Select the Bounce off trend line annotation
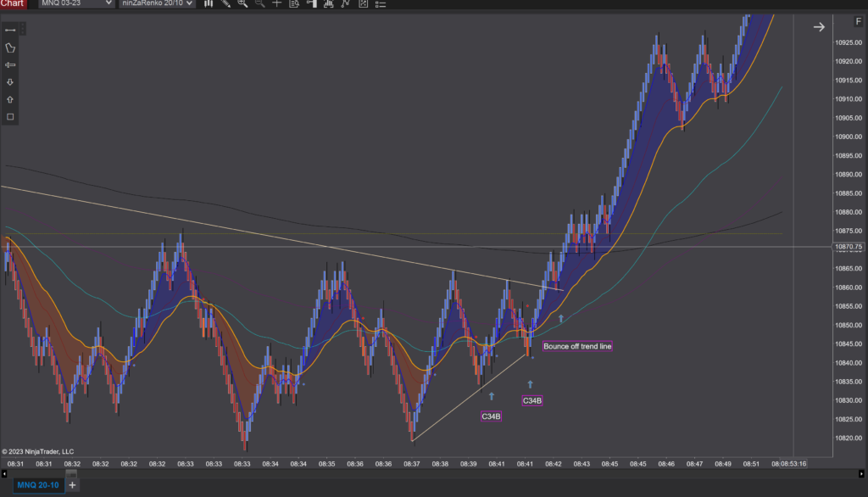Image resolution: width=868 pixels, height=497 pixels. pos(577,346)
